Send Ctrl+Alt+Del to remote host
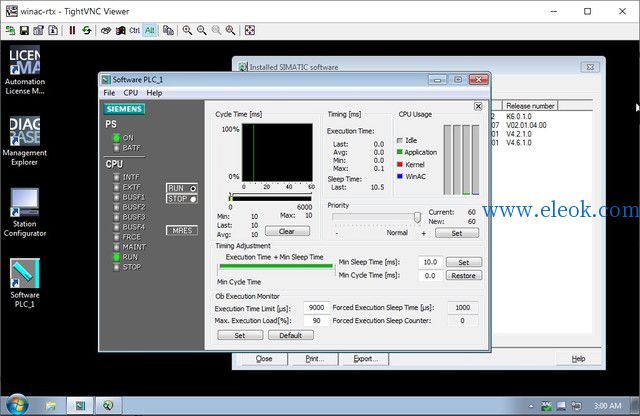The height and width of the screenshot is (416, 640). (x=106, y=30)
